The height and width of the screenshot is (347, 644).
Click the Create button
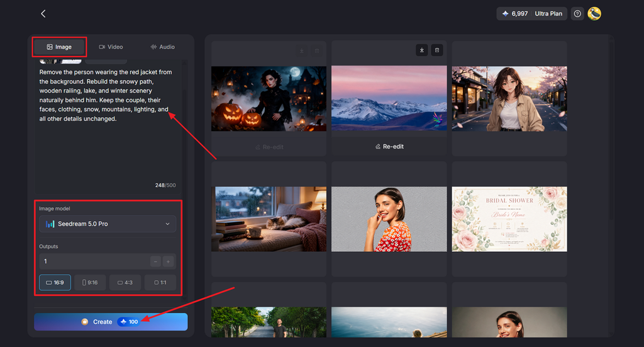[x=111, y=322]
